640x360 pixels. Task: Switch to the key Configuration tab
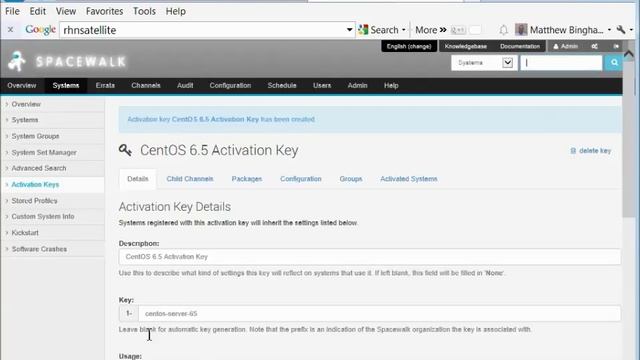301,179
